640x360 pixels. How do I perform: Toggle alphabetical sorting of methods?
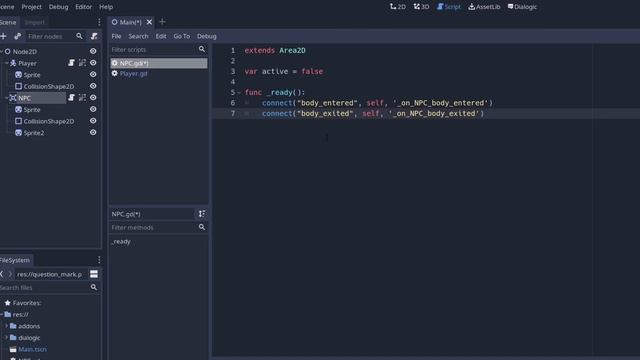(202, 214)
